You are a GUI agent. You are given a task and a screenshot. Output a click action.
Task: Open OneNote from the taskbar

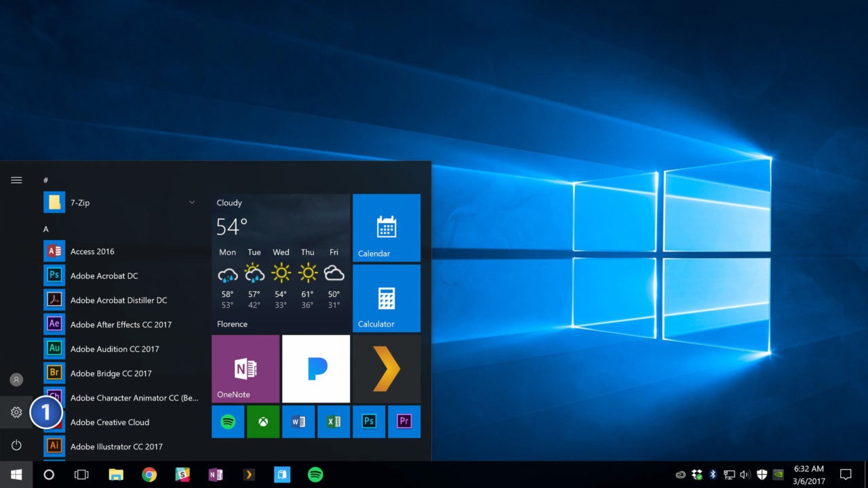click(216, 474)
